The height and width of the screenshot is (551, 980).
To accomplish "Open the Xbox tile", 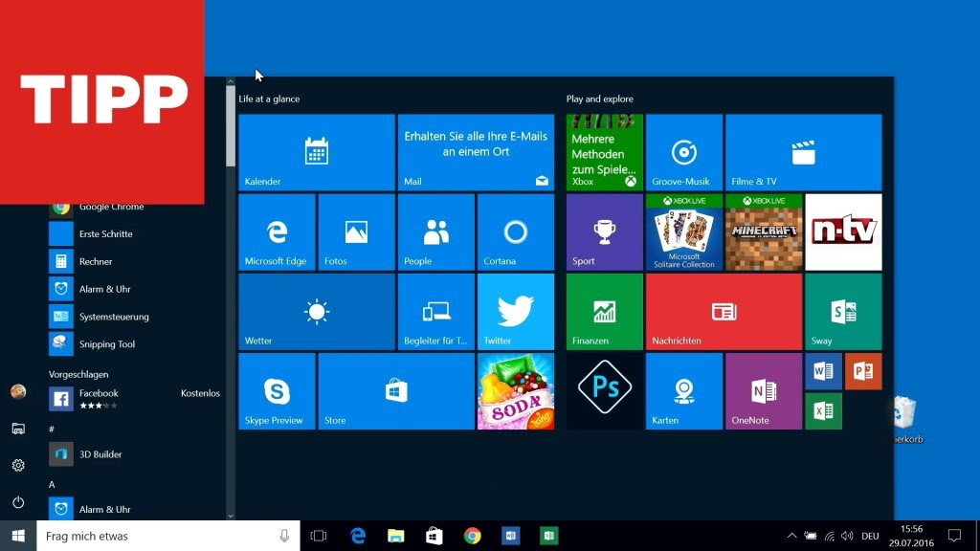I will [x=605, y=152].
